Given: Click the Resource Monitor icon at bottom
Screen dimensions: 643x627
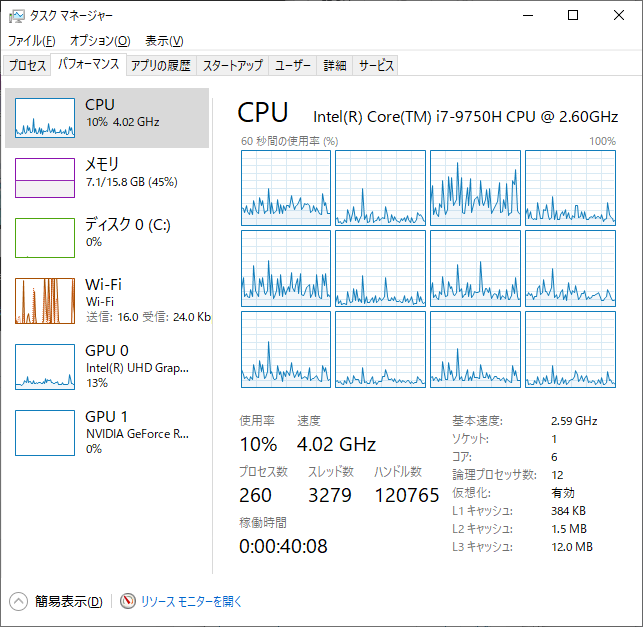Looking at the screenshot, I should pos(128,602).
